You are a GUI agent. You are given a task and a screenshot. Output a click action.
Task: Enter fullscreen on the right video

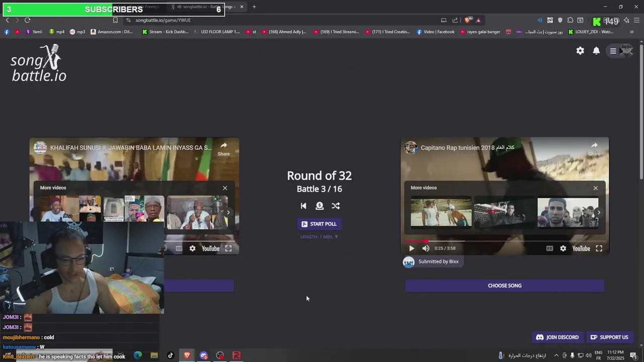[x=599, y=248]
